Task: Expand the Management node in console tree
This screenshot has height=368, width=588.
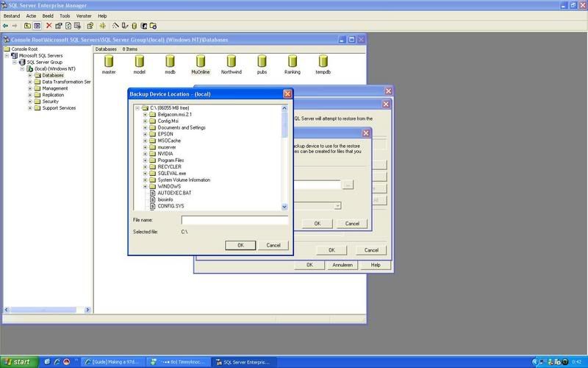Action: 30,88
